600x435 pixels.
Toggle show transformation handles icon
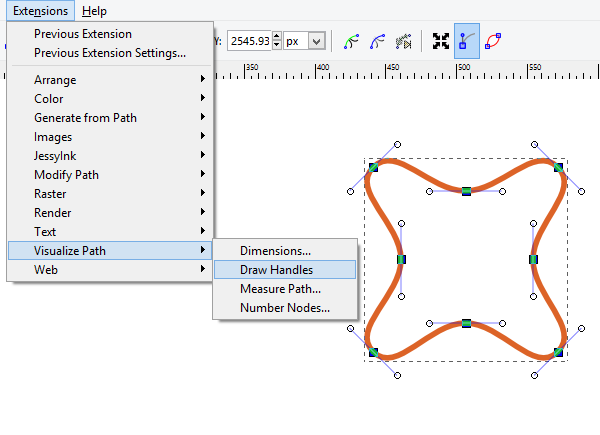tap(441, 41)
